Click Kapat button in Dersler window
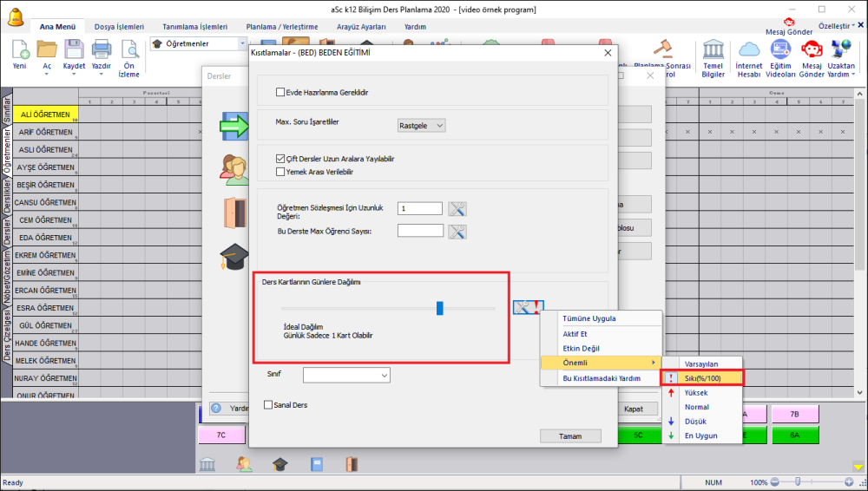The height and width of the screenshot is (491, 868). (634, 409)
